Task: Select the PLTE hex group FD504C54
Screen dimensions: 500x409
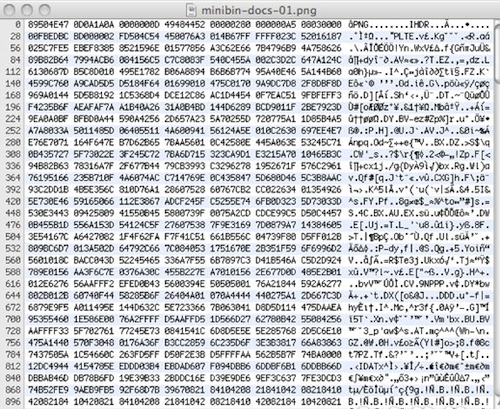Action: pos(139,36)
